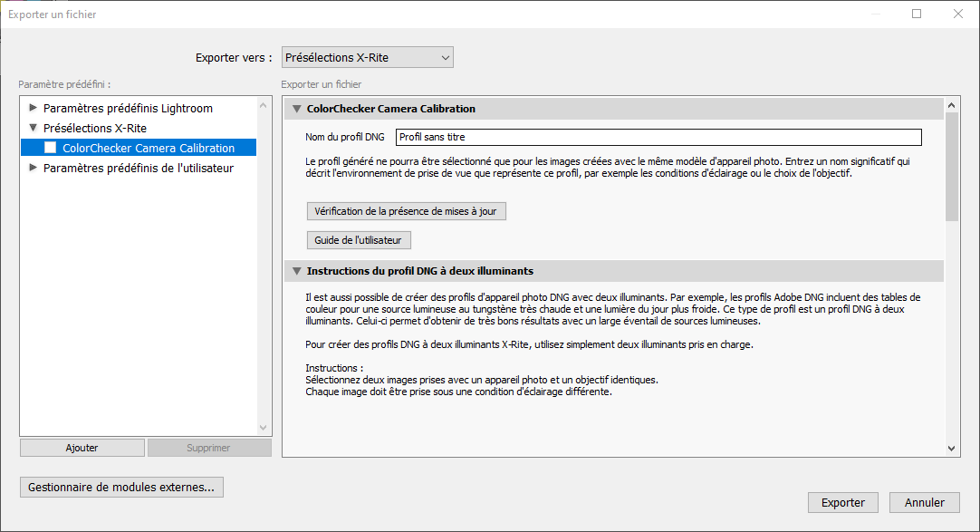Open the Guide de l'utilisateur
The width and height of the screenshot is (980, 532).
point(359,240)
